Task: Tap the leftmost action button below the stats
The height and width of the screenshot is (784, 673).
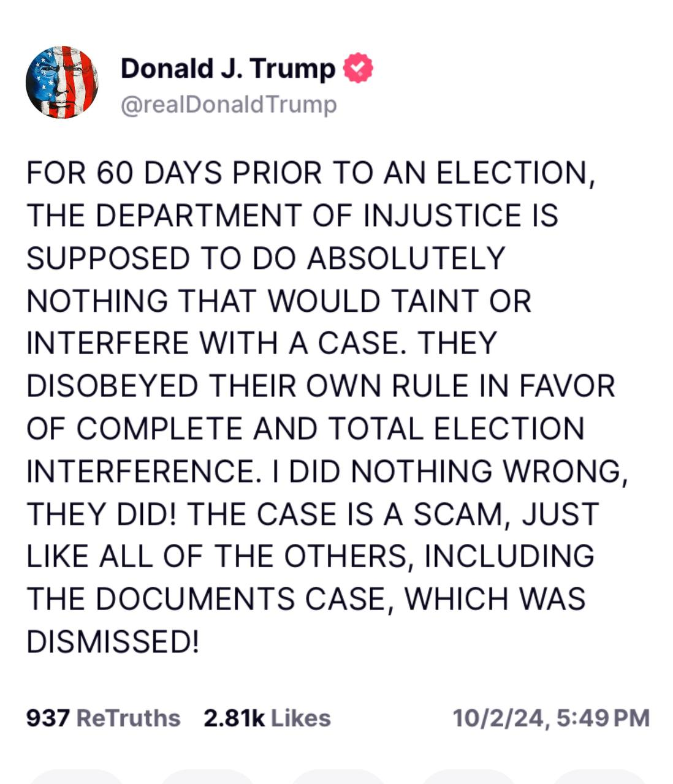Action: tap(76, 777)
